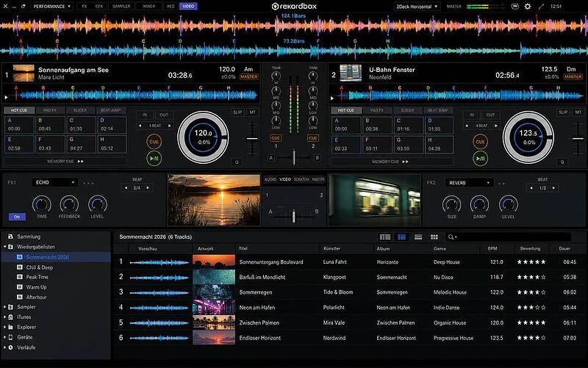Open the REVERB effect dropdown

point(469,183)
